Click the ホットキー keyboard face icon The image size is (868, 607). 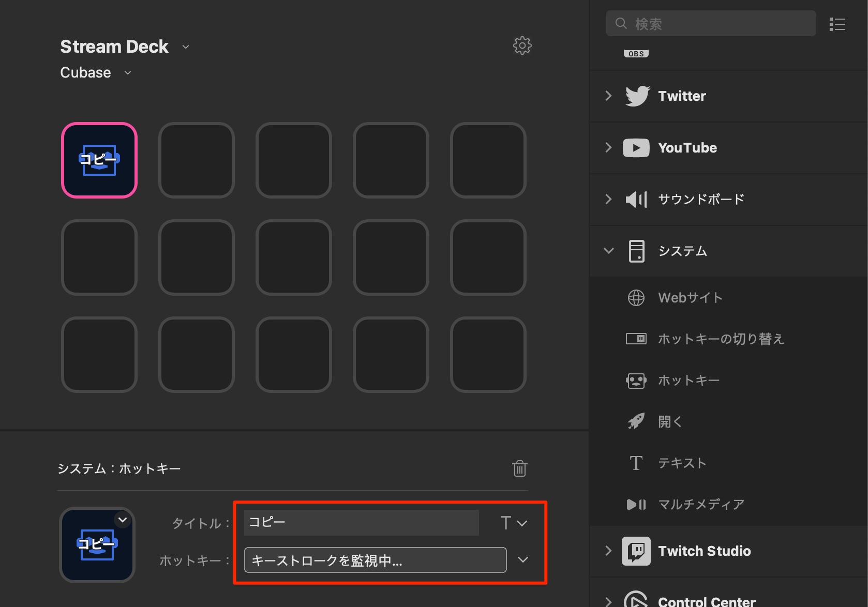636,381
